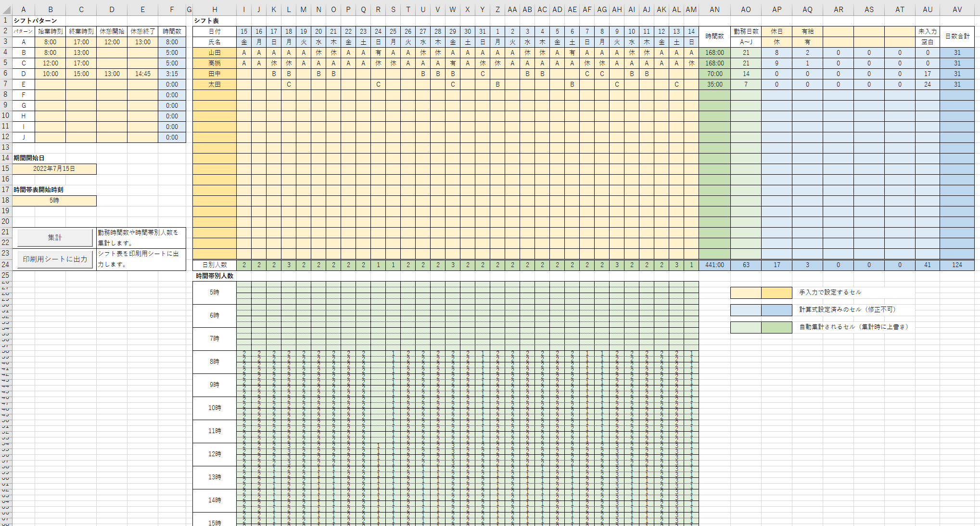980x526 pixels.
Task: Select the period start date cell 2022年7月15日
Action: [x=54, y=169]
